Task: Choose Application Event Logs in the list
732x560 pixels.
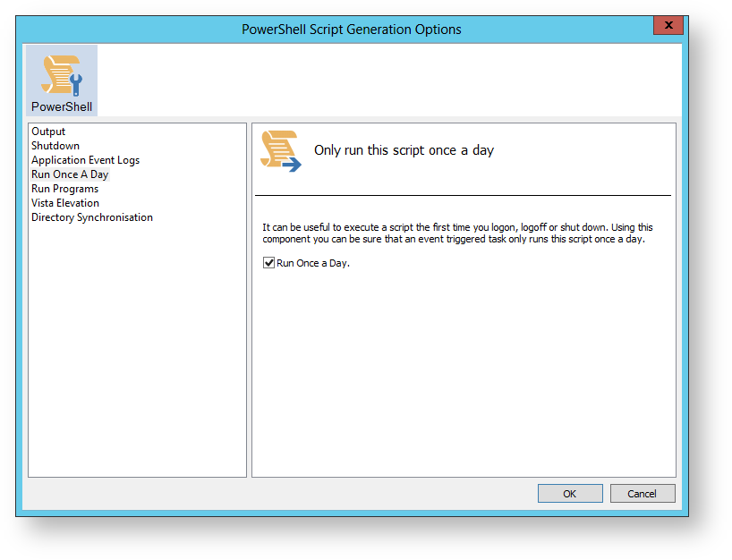Action: pos(85,160)
